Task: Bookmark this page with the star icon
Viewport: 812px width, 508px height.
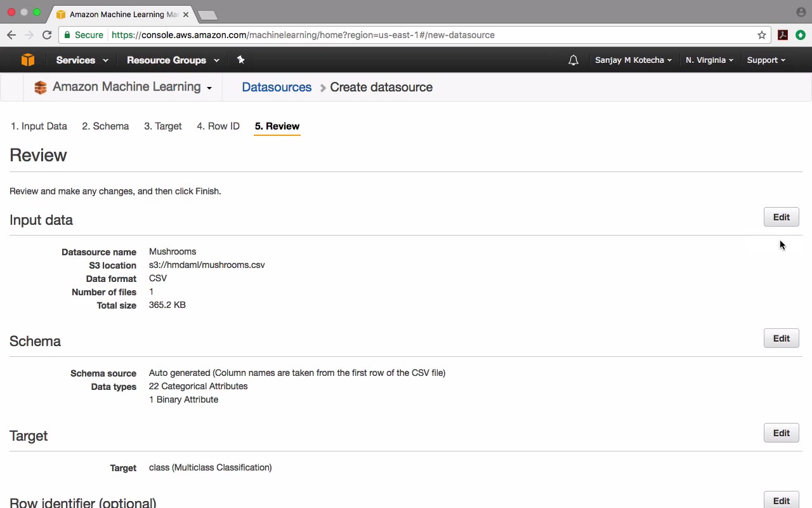Action: pyautogui.click(x=762, y=35)
